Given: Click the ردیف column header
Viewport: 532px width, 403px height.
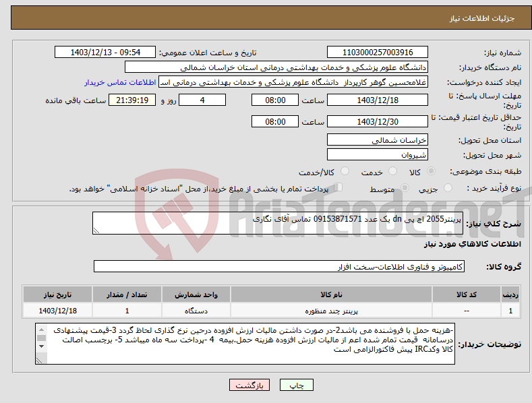Looking at the screenshot, I should [x=510, y=294].
